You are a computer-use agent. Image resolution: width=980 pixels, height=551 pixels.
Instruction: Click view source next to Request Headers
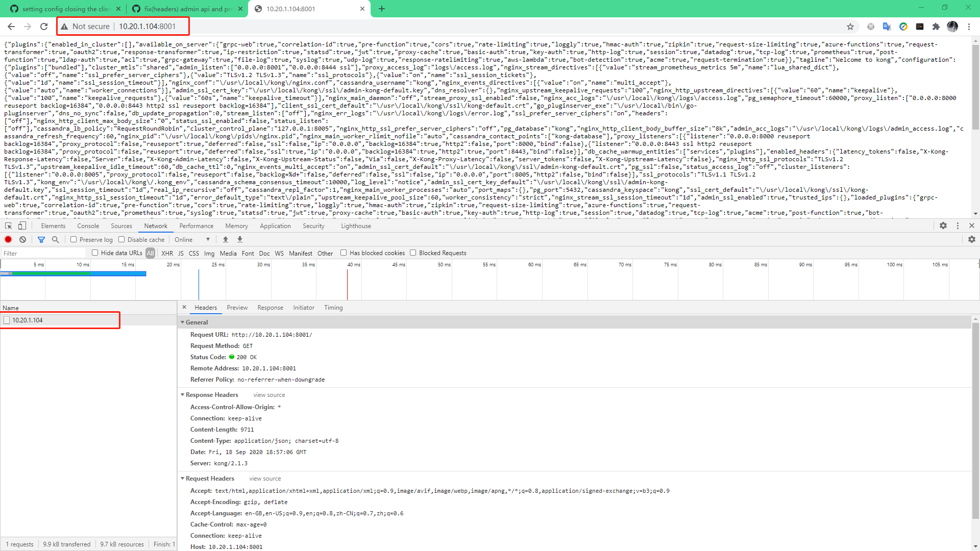point(264,478)
